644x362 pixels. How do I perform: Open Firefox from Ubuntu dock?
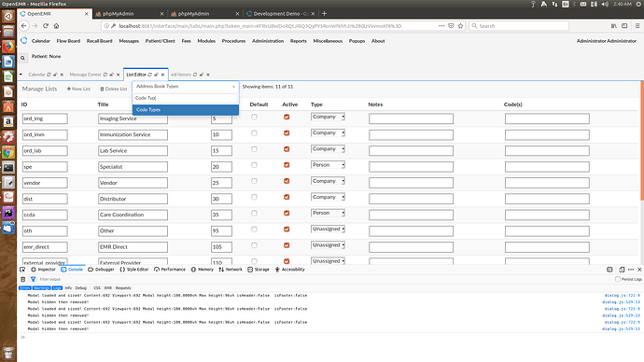click(x=8, y=46)
